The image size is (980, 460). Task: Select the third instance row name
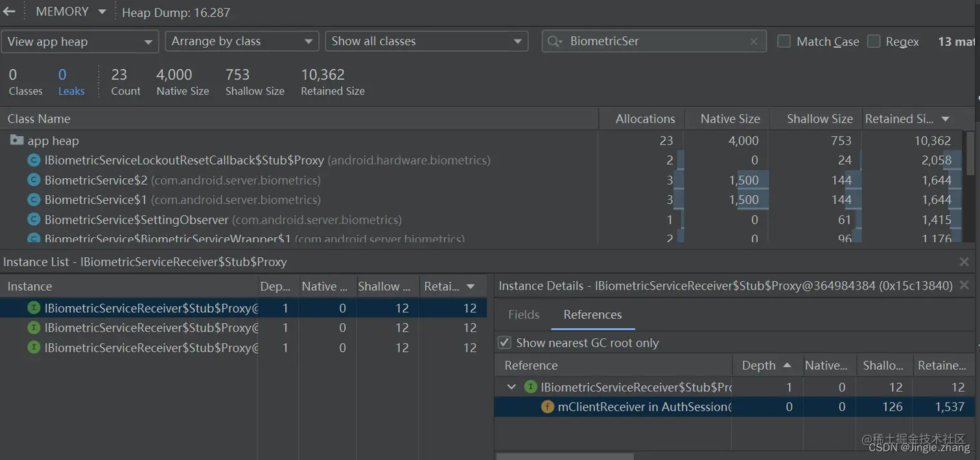152,348
